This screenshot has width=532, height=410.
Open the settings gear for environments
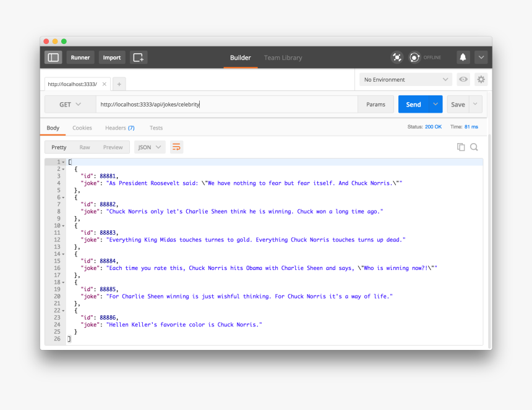481,79
